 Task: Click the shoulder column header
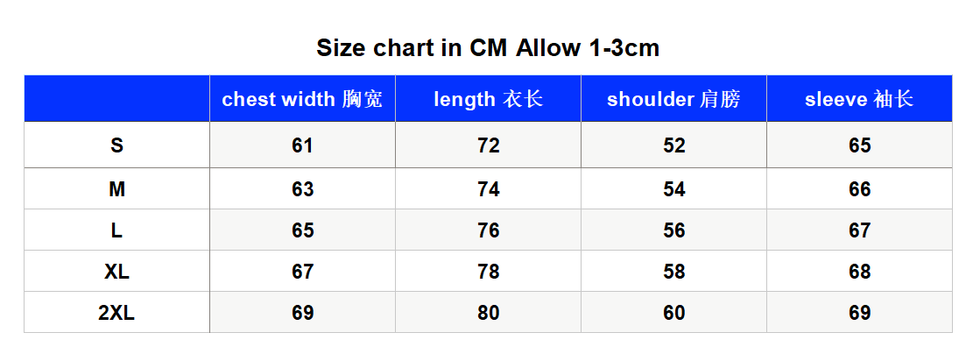point(673,99)
